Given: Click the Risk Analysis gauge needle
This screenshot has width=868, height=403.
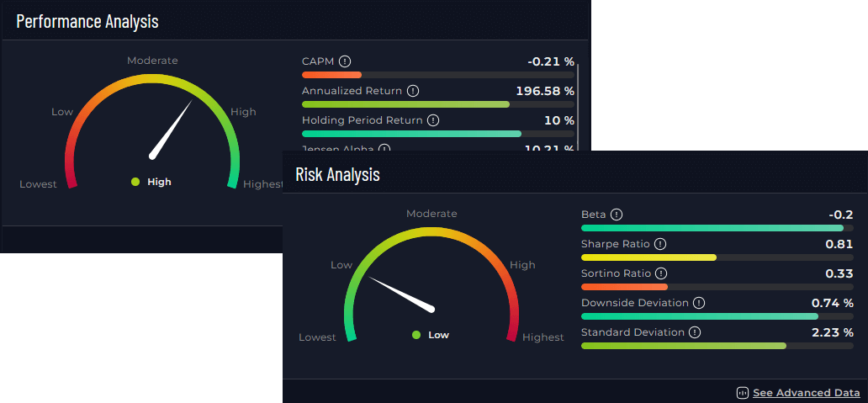Looking at the screenshot, I should (x=402, y=294).
